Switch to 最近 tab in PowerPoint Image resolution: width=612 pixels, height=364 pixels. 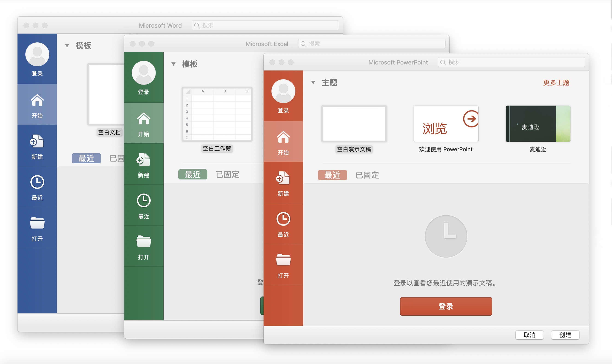(x=332, y=175)
